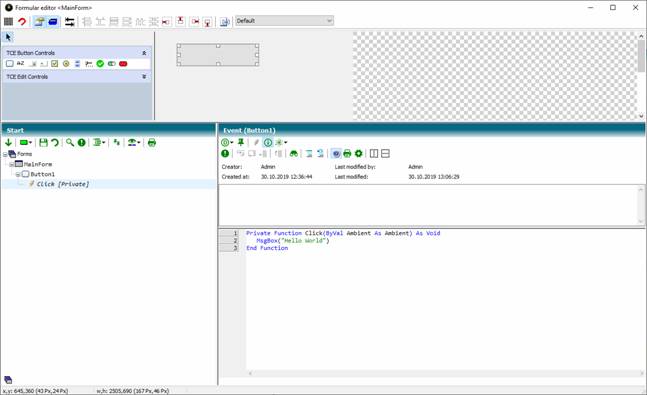The image size is (647, 395).
Task: Click the align-to-left-edge red icon
Action: tap(166, 21)
